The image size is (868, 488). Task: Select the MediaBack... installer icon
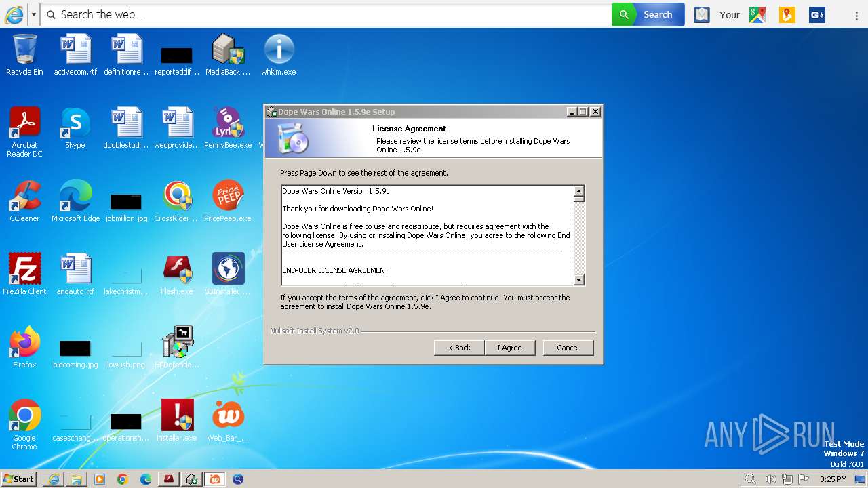228,54
